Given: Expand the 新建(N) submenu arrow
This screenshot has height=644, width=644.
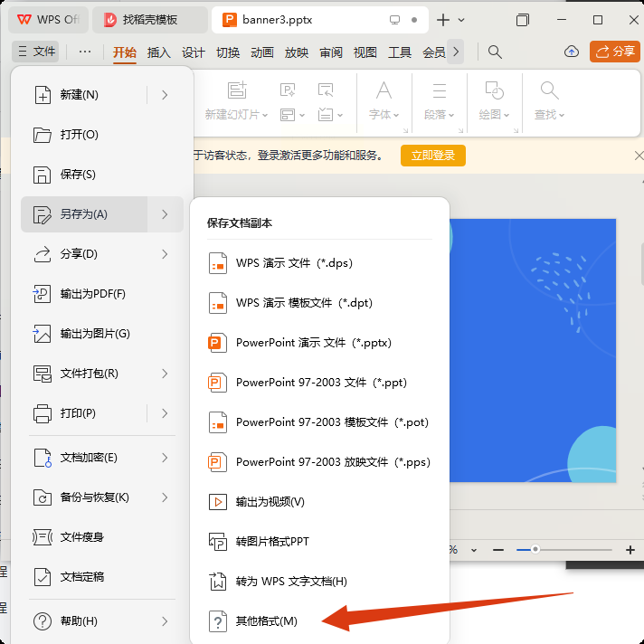Looking at the screenshot, I should click(166, 95).
